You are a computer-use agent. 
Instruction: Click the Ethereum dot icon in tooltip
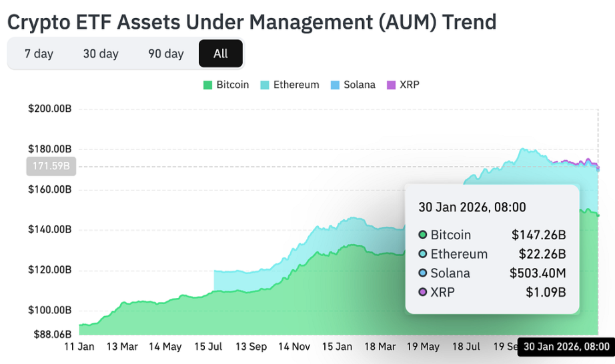[422, 254]
